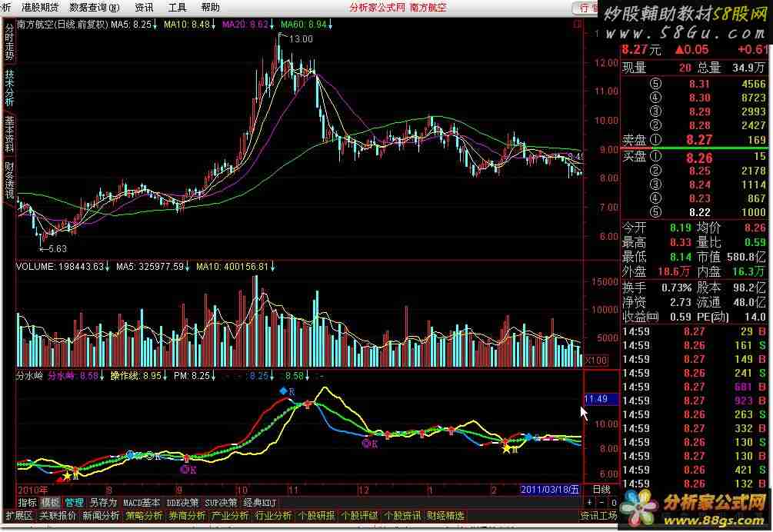Open the 港股期货 menu
773x532 pixels.
40,8
